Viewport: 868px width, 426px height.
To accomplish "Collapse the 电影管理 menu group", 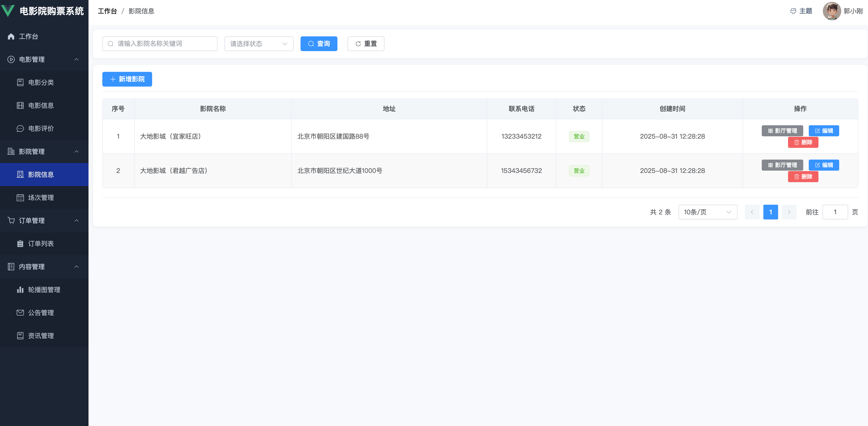I will (x=77, y=59).
